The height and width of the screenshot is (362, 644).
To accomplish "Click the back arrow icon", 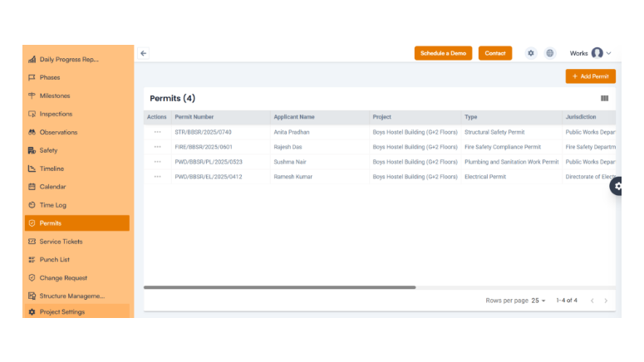I will tap(143, 53).
